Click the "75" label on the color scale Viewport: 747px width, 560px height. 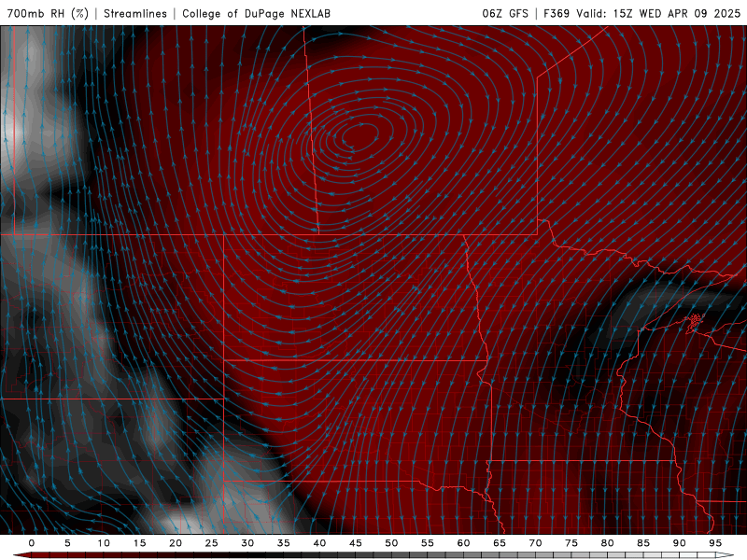coord(571,543)
